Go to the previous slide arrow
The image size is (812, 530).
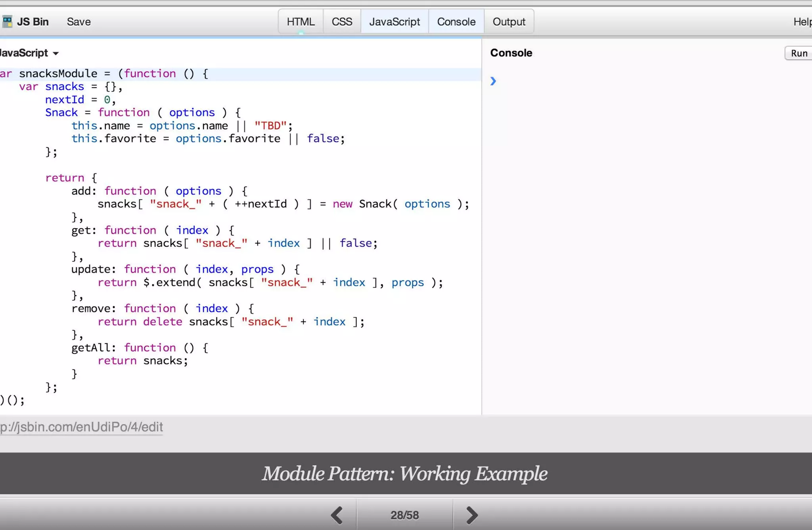point(337,515)
